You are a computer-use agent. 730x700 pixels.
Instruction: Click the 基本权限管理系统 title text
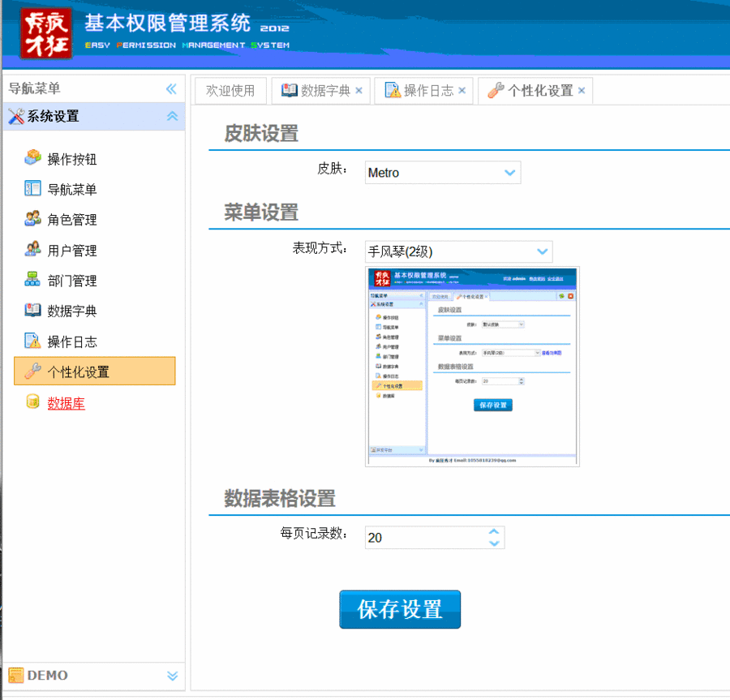pyautogui.click(x=168, y=23)
